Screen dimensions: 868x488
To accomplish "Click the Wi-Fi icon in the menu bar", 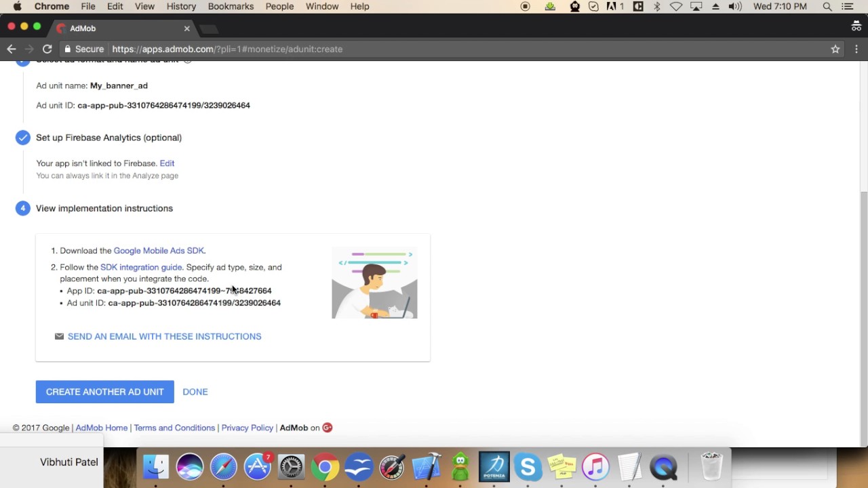I will (x=676, y=7).
